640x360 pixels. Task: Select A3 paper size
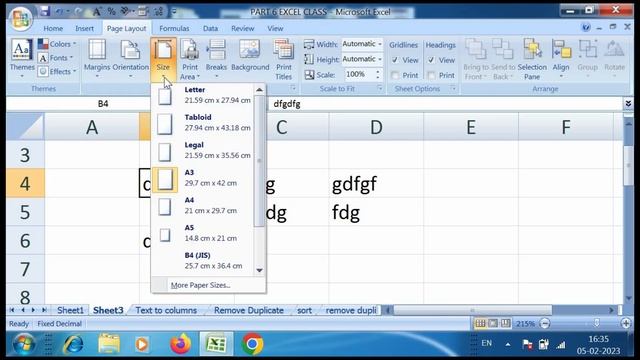coord(203,178)
